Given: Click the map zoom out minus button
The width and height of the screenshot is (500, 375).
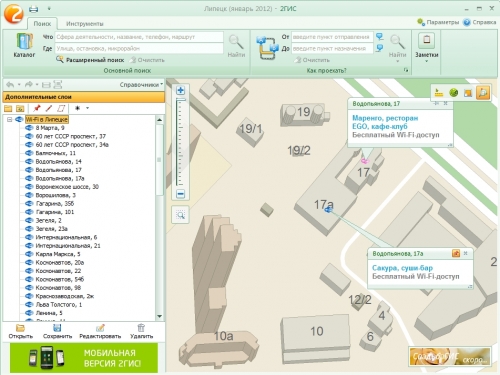Looking at the screenshot, I should (x=181, y=194).
